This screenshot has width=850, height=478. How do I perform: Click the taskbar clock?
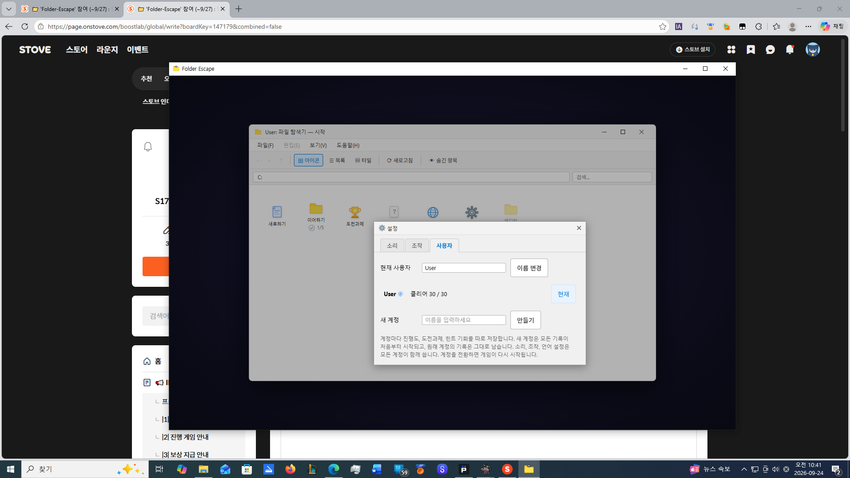808,469
